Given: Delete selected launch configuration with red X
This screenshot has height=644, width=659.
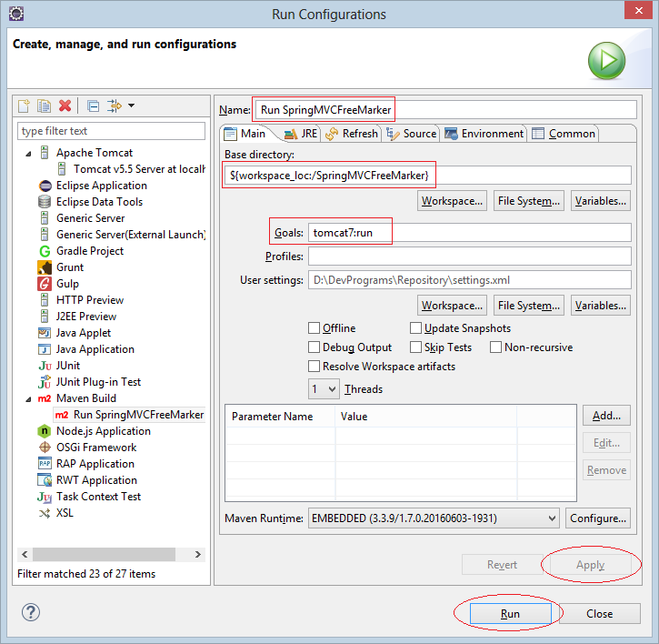Looking at the screenshot, I should [x=65, y=106].
